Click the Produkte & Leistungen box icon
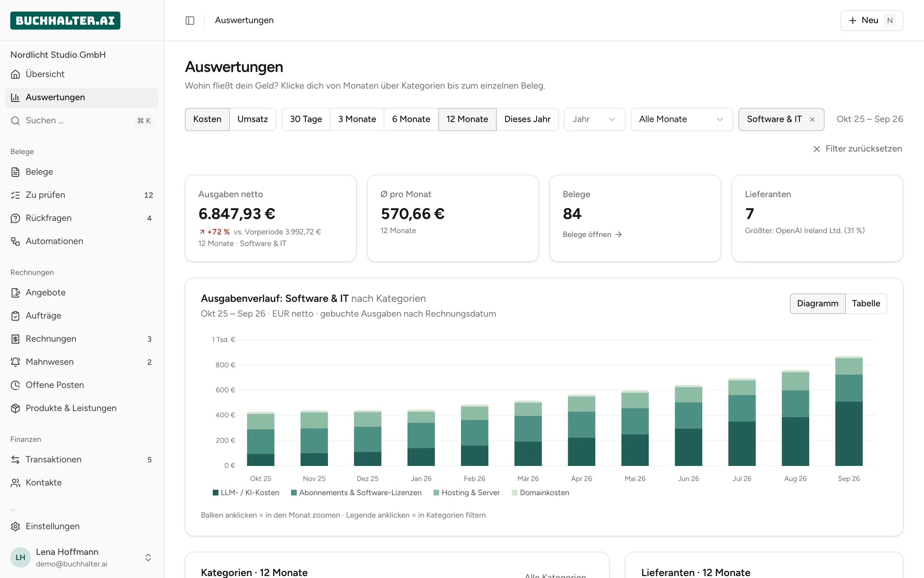The width and height of the screenshot is (924, 578). pos(15,408)
